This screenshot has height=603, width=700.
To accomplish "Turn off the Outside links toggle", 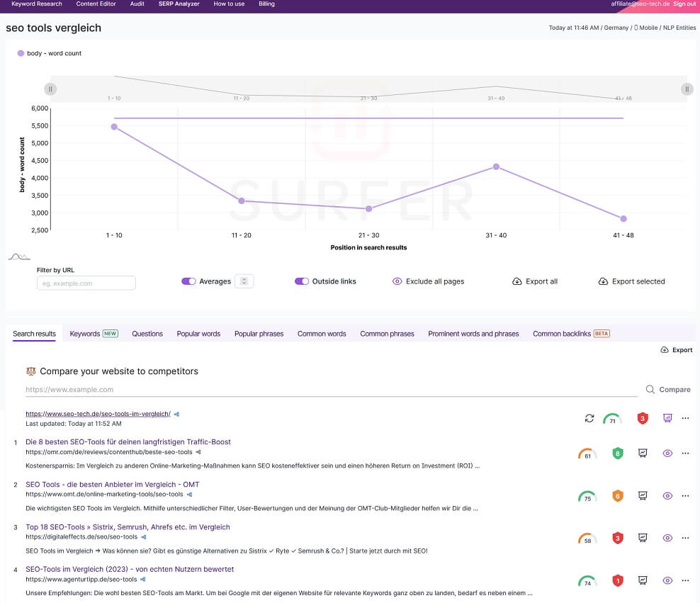I will 301,281.
